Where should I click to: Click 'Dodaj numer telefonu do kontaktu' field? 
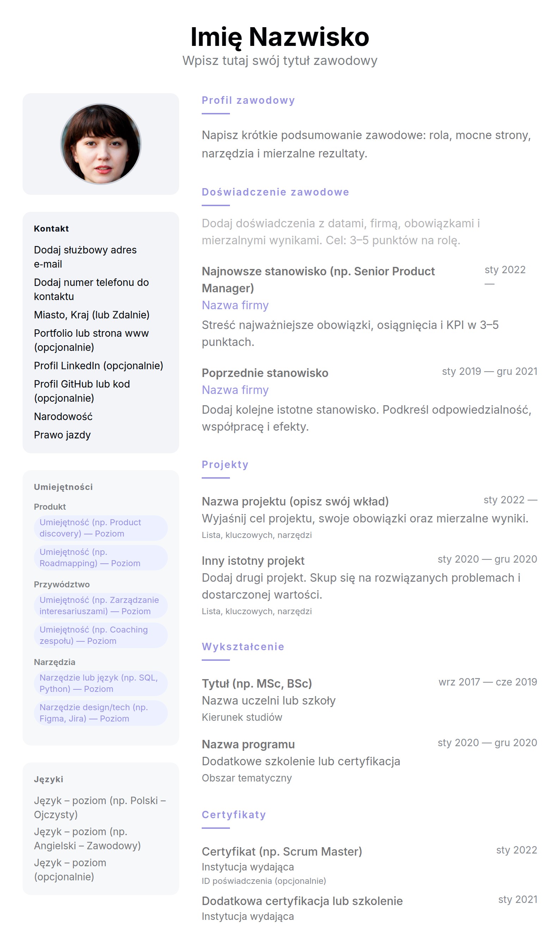coord(91,289)
